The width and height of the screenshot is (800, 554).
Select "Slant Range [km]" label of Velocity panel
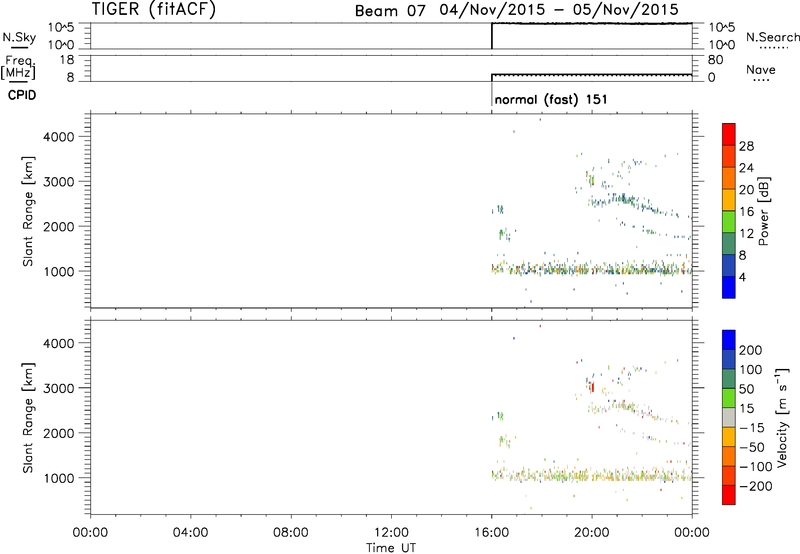click(x=28, y=418)
